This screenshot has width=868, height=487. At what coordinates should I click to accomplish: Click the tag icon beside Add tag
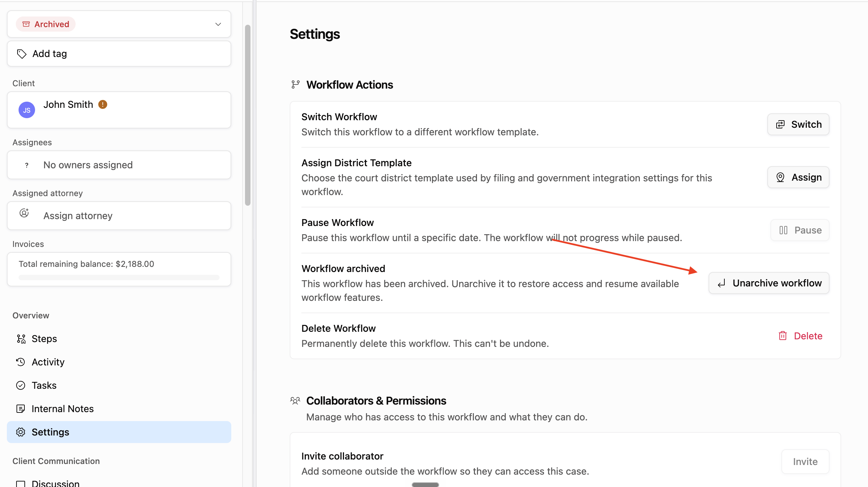click(x=22, y=54)
